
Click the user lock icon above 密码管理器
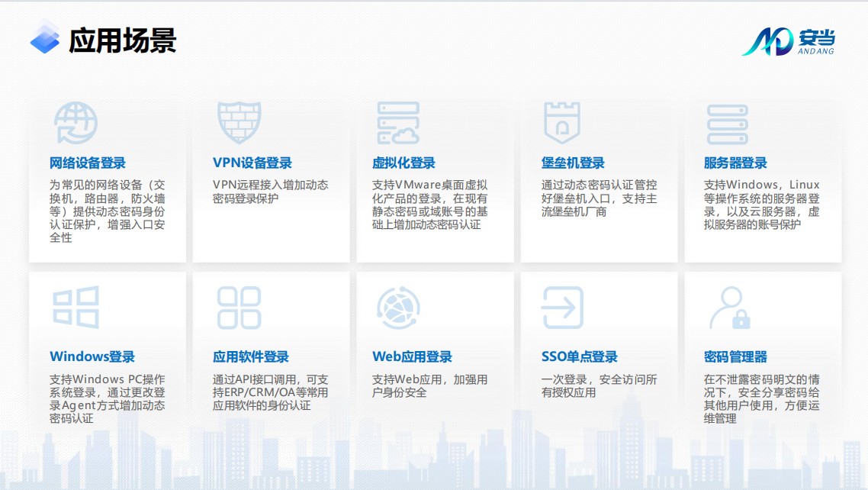pyautogui.click(x=730, y=308)
